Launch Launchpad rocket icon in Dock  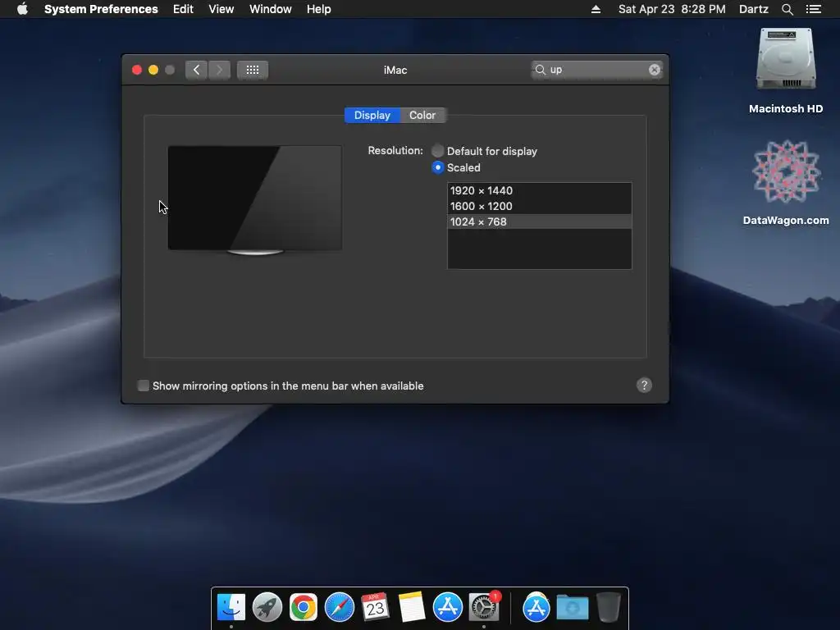click(x=267, y=607)
